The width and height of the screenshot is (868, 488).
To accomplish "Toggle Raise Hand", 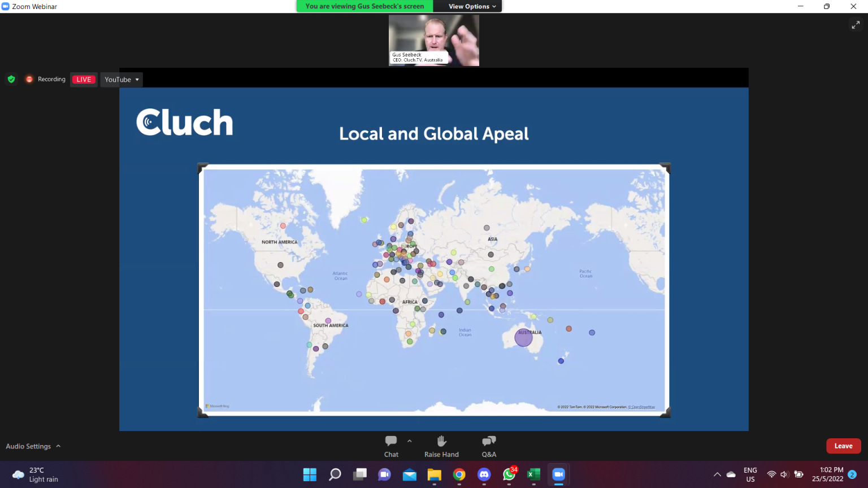I will (441, 446).
